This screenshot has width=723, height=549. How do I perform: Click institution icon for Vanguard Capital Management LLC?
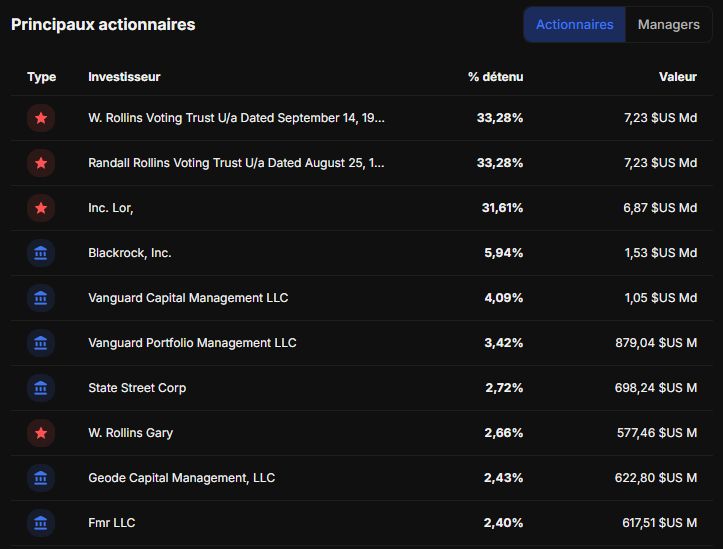(x=41, y=298)
